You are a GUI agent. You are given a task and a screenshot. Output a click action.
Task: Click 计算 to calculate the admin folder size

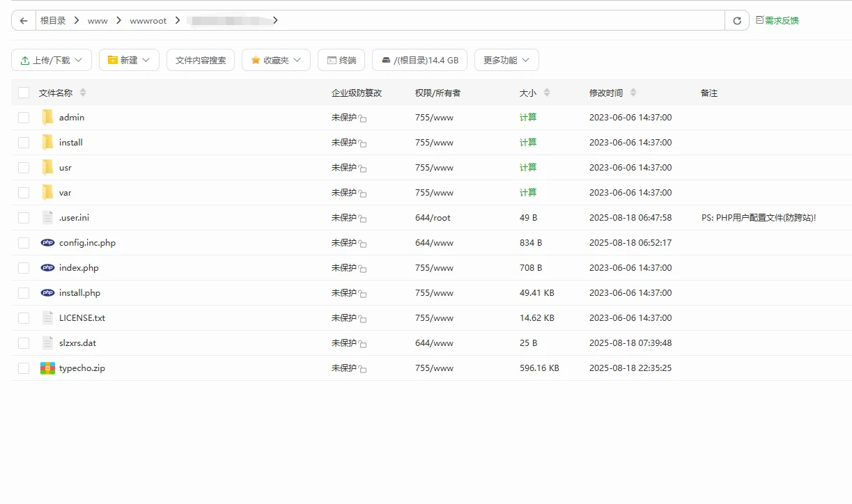pos(528,117)
